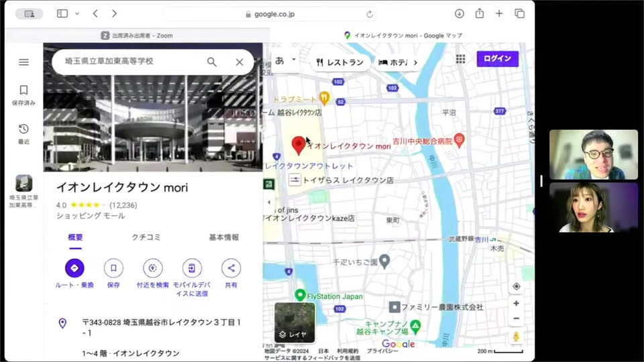The image size is (644, 362).
Task: Click the search magnifier icon
Action: (211, 62)
